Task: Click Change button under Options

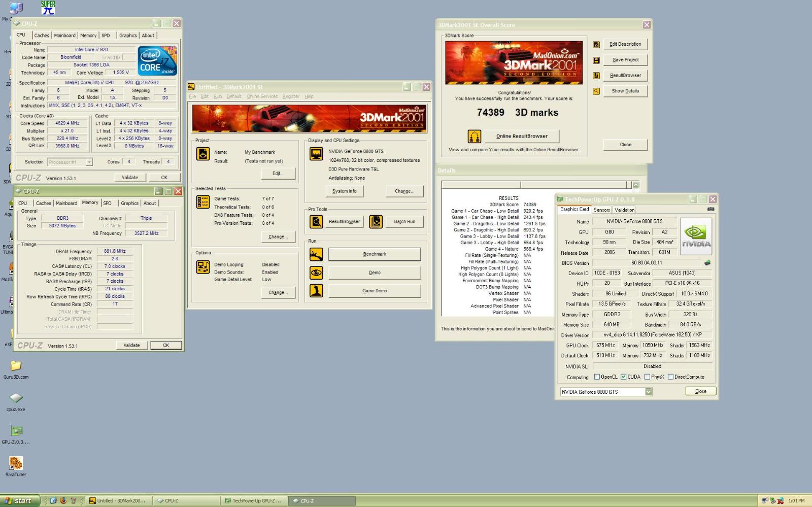Action: pos(278,293)
